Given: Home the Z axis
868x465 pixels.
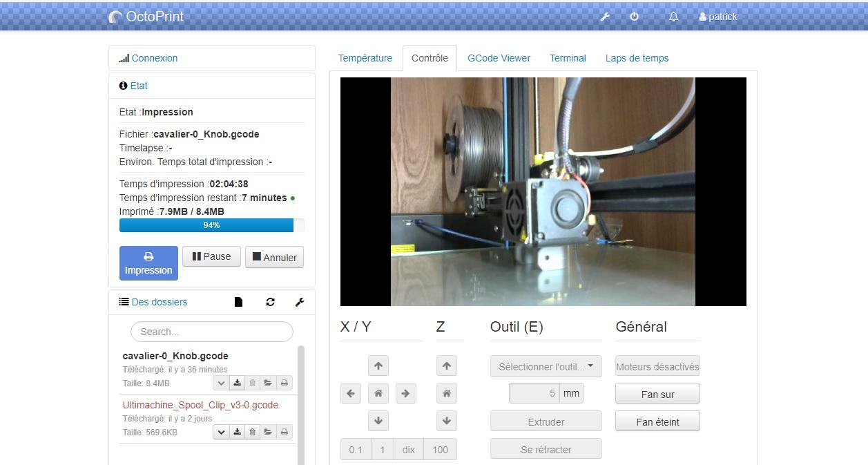Looking at the screenshot, I should tap(447, 394).
